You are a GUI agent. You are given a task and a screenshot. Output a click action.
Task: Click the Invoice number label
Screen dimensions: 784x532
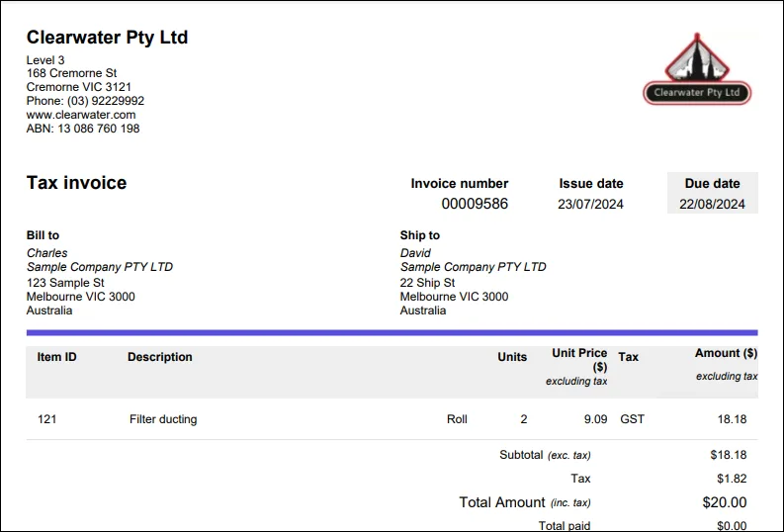tap(460, 184)
